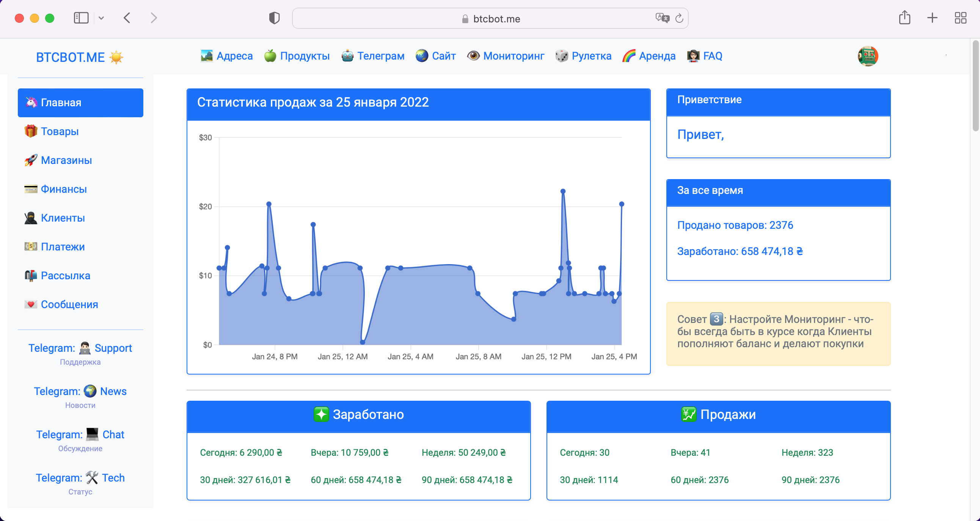The width and height of the screenshot is (980, 521).
Task: Open the Рулетка menu item
Action: [583, 56]
